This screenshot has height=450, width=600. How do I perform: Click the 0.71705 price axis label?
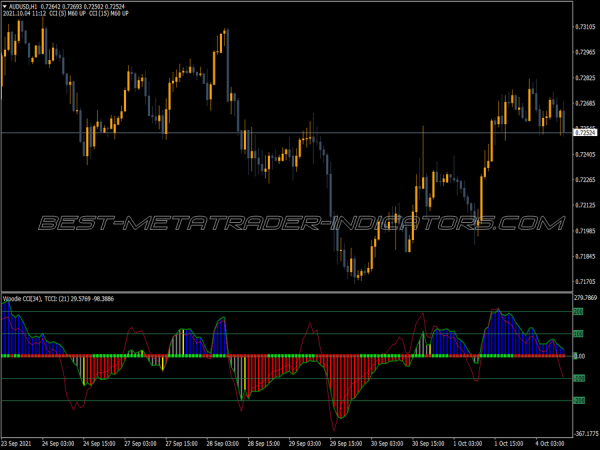click(x=584, y=258)
